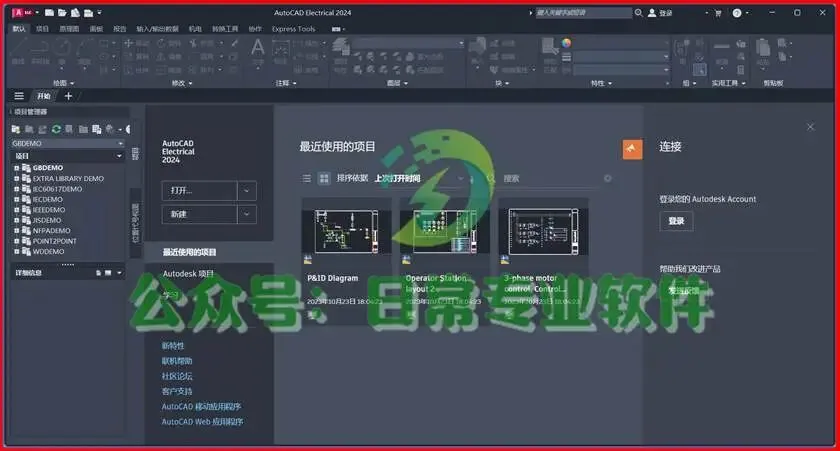Expand the 绘图 ribbon panel
The image size is (840, 451).
(x=64, y=83)
